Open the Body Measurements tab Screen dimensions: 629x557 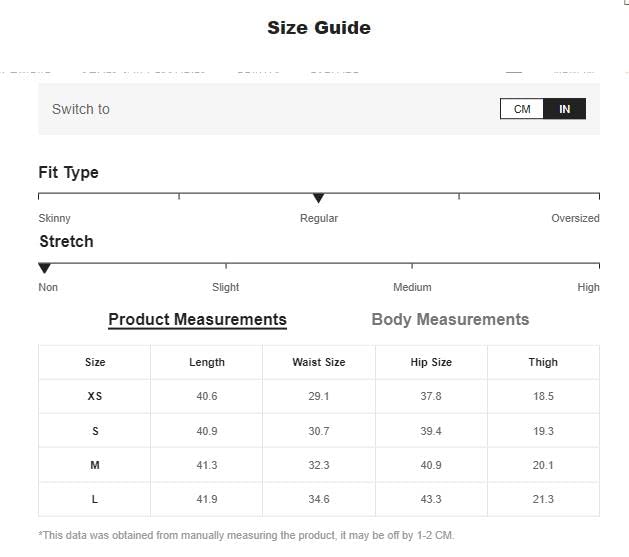(x=450, y=320)
